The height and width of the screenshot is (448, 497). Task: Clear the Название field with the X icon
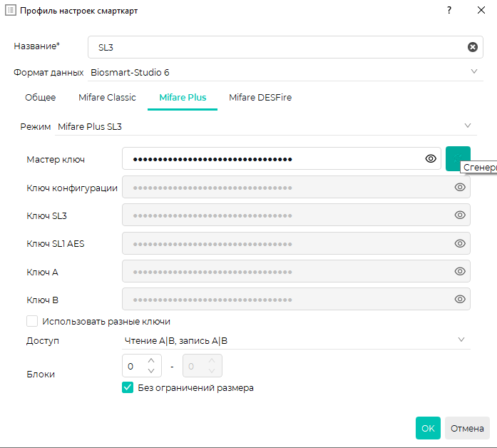[472, 47]
